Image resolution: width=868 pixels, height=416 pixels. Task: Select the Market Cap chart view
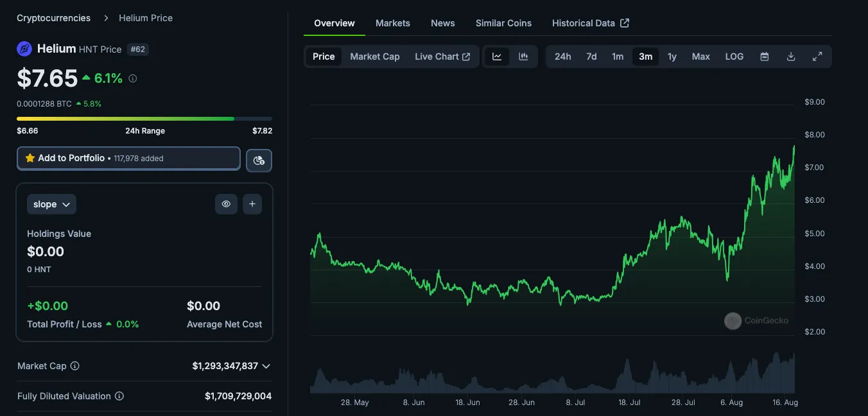tap(375, 56)
